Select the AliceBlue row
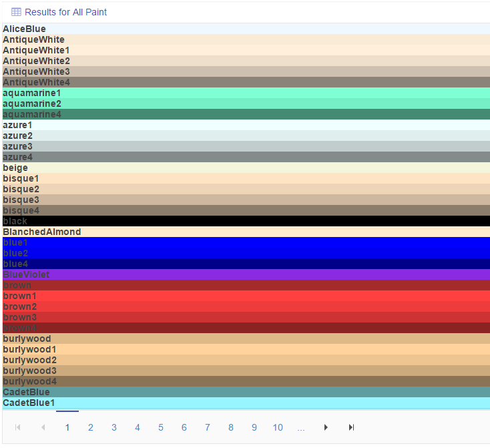 (x=246, y=29)
